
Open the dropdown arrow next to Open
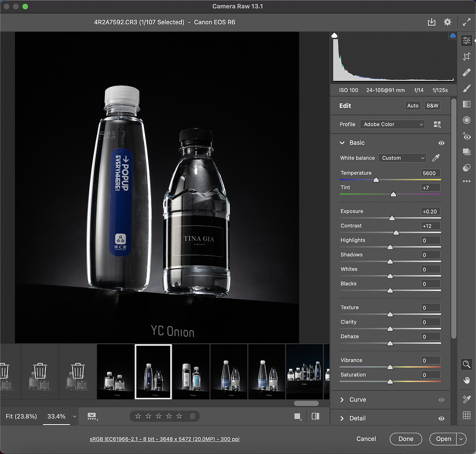(461, 439)
